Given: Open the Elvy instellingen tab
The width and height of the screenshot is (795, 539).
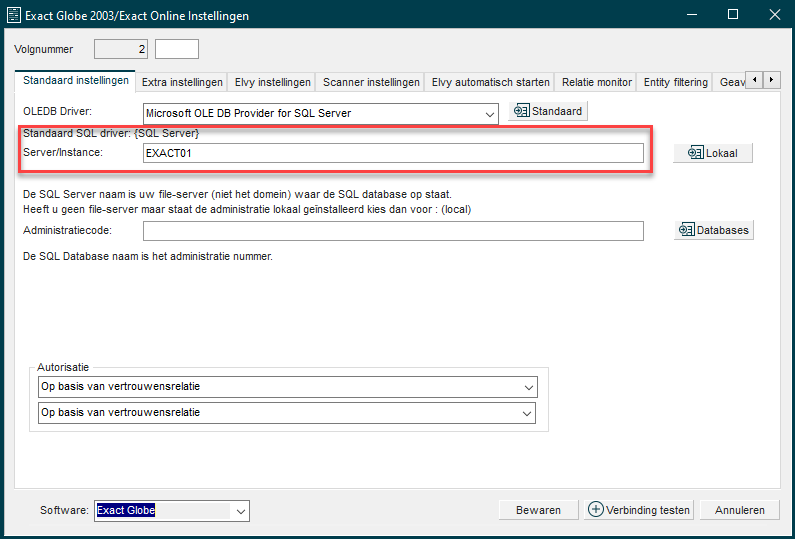Looking at the screenshot, I should (x=272, y=82).
